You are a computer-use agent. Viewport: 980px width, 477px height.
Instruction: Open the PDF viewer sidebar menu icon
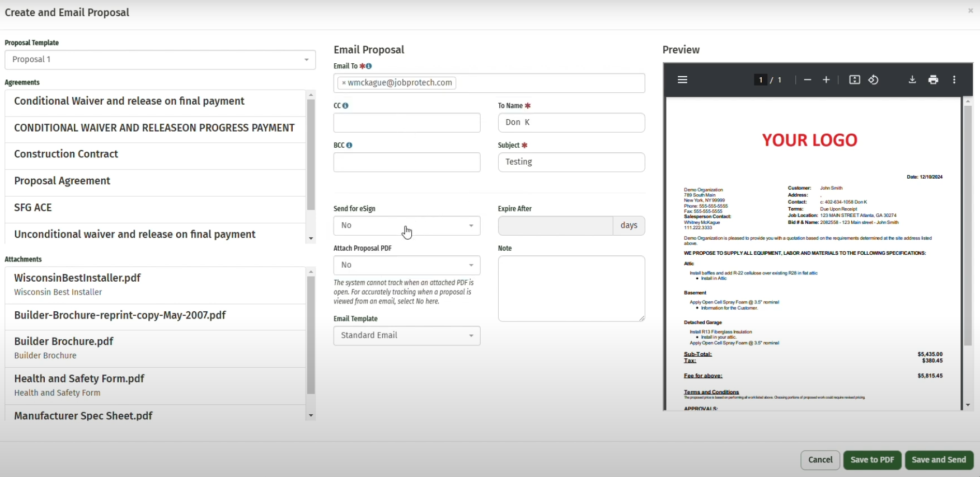pos(682,80)
